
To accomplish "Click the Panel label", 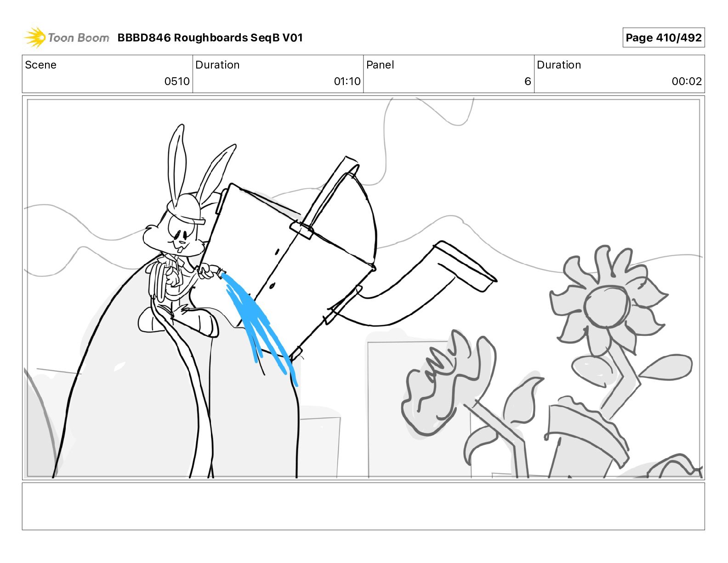I will tap(380, 65).
